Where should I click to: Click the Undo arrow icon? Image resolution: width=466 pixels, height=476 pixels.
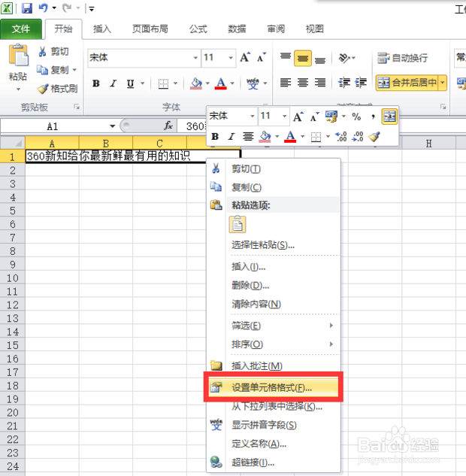click(x=44, y=8)
